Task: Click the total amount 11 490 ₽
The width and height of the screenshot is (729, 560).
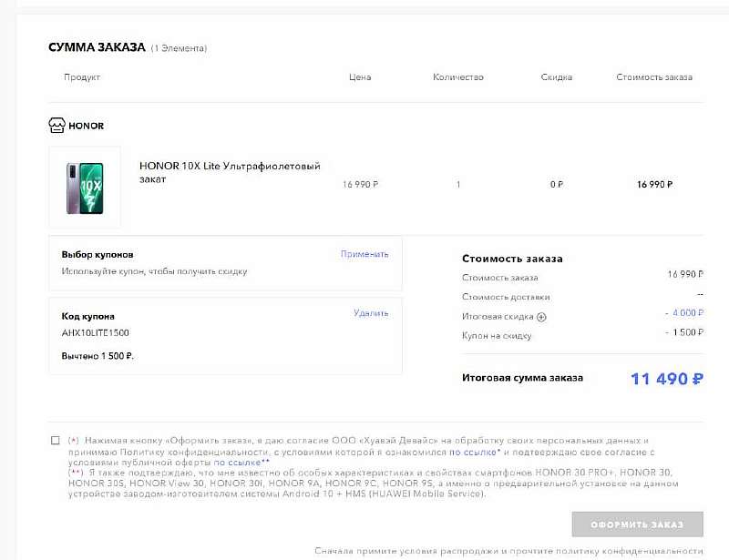Action: (x=666, y=379)
